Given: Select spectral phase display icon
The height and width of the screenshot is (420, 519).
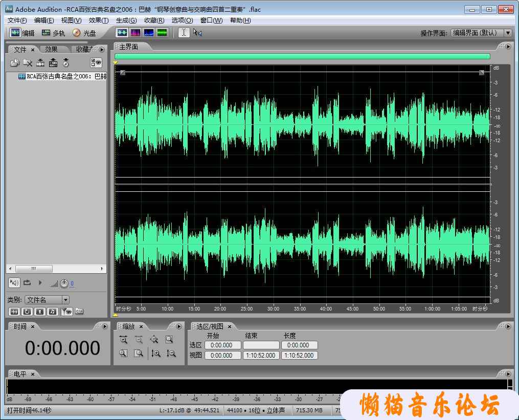Looking at the screenshot, I should [162, 32].
